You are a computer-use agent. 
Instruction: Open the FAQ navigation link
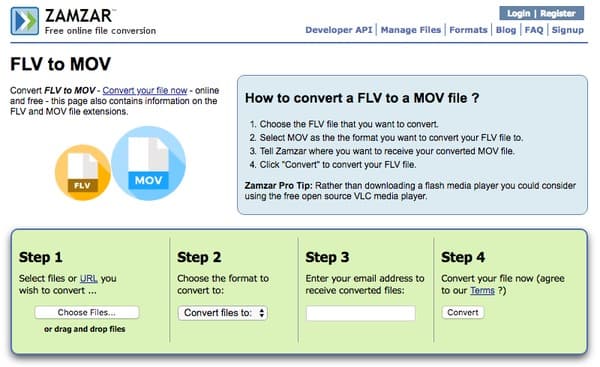click(534, 30)
